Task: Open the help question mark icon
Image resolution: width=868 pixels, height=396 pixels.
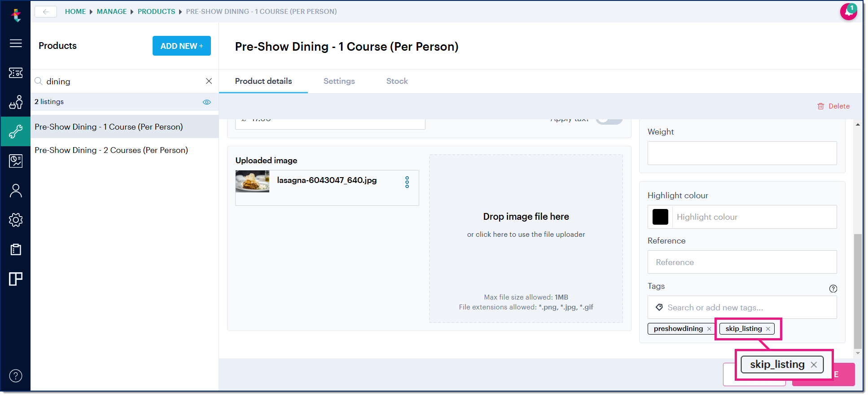Action: pyautogui.click(x=16, y=376)
